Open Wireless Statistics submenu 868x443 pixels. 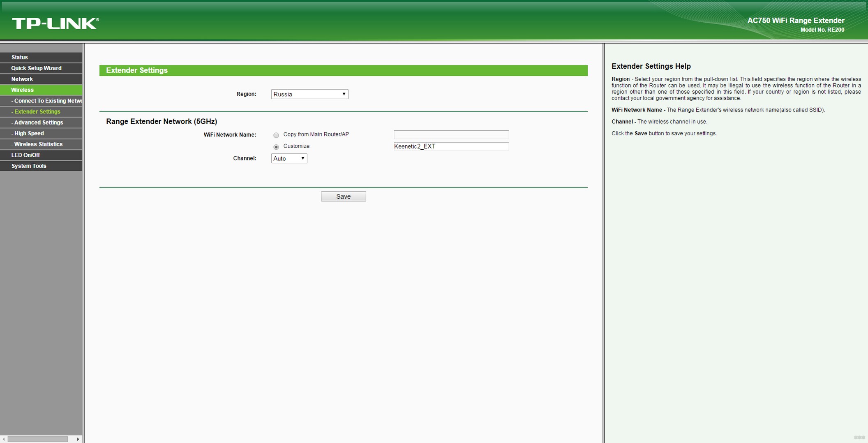point(41,144)
